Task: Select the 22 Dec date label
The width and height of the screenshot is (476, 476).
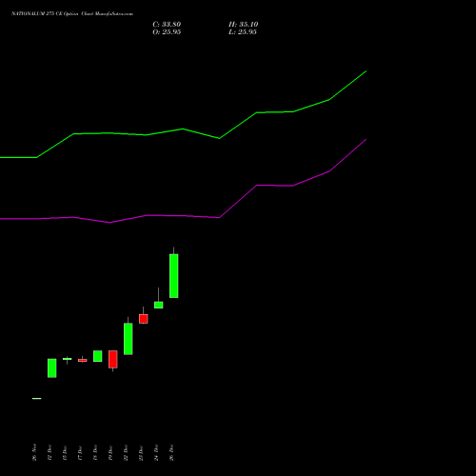Action: (x=126, y=452)
